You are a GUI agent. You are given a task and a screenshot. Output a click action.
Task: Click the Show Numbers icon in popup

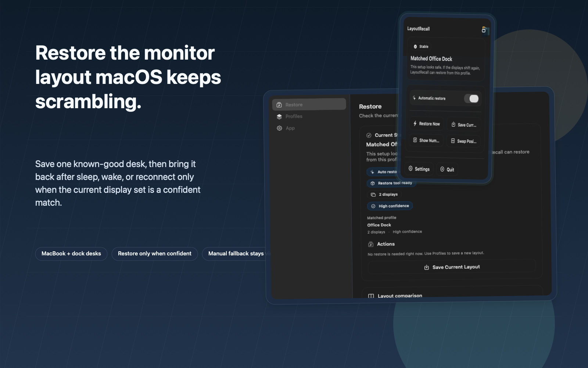415,140
